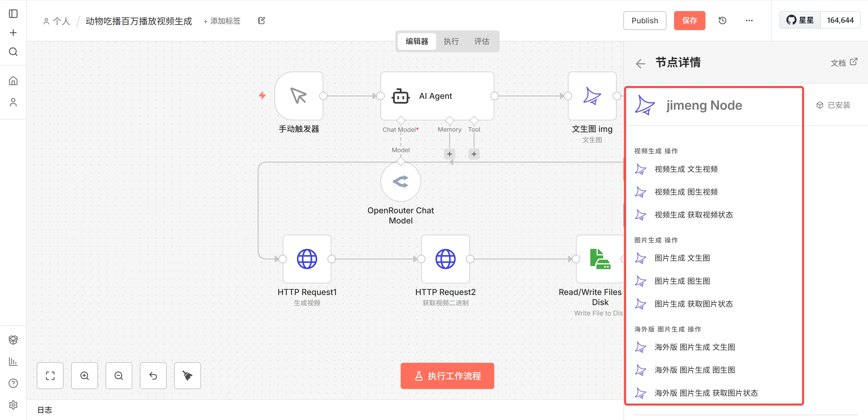The height and width of the screenshot is (420, 868).
Task: Add a Tool sub-node with plus
Action: (474, 154)
